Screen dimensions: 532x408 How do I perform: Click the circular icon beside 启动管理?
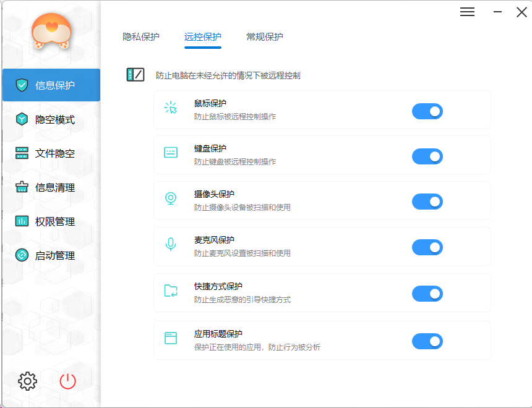pos(22,255)
